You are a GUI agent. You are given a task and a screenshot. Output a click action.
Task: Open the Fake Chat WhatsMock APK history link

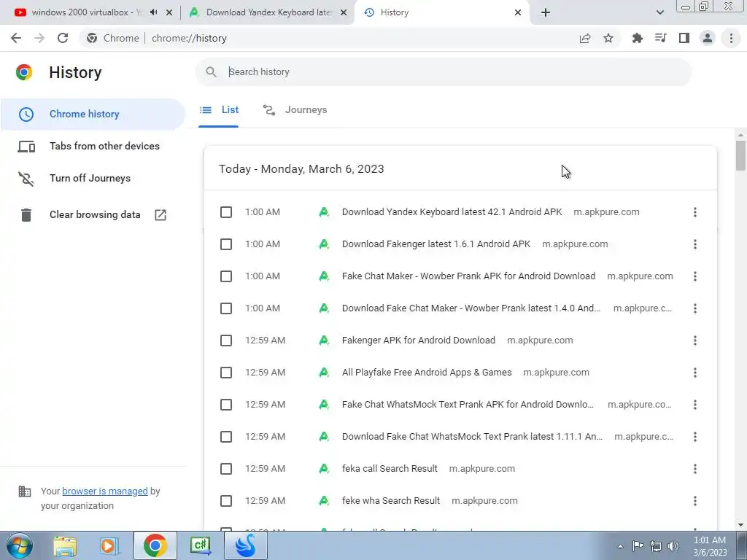coord(468,405)
